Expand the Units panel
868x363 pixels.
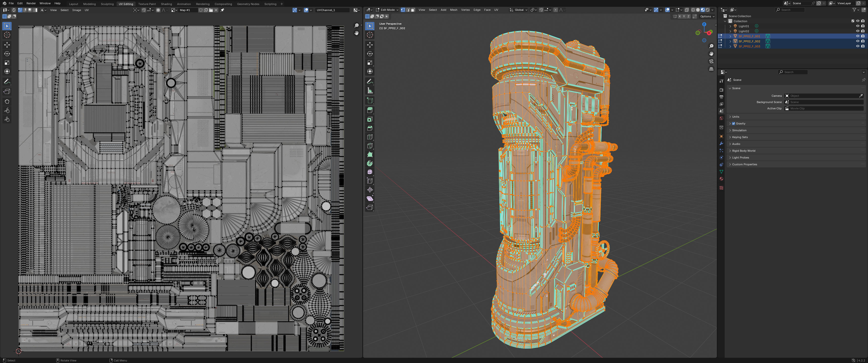(x=736, y=117)
